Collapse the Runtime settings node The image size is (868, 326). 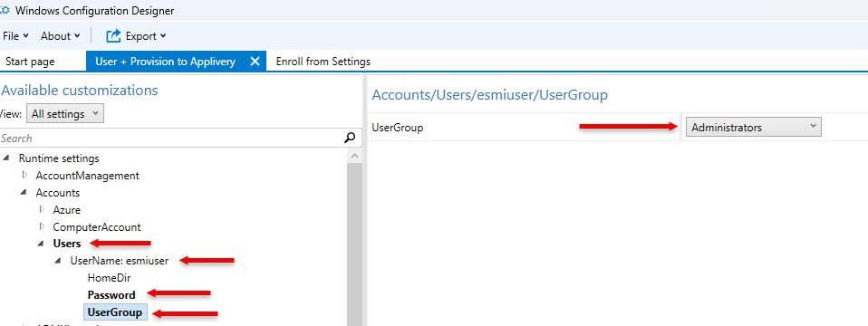tap(6, 158)
